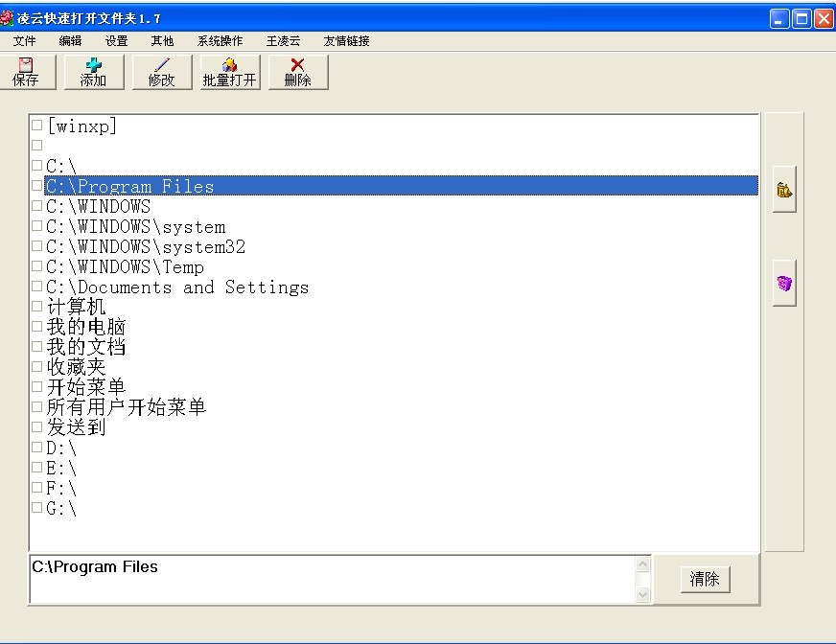Click the purple box icon on the right panel

(783, 281)
